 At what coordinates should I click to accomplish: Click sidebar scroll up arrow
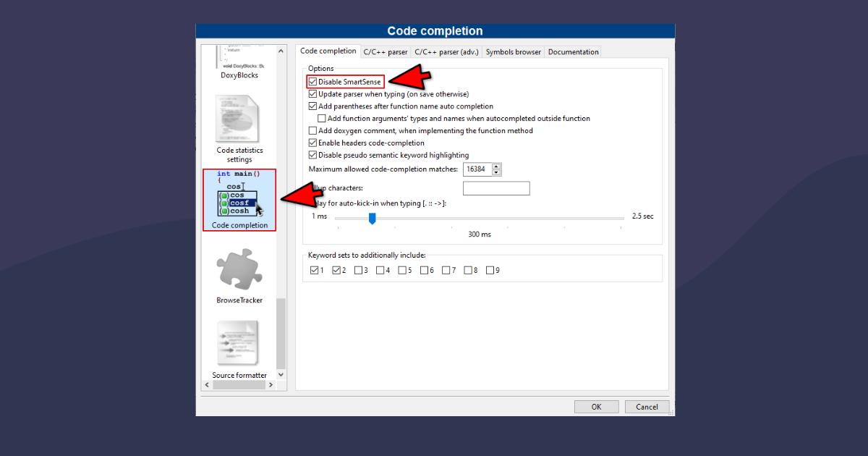tap(282, 51)
